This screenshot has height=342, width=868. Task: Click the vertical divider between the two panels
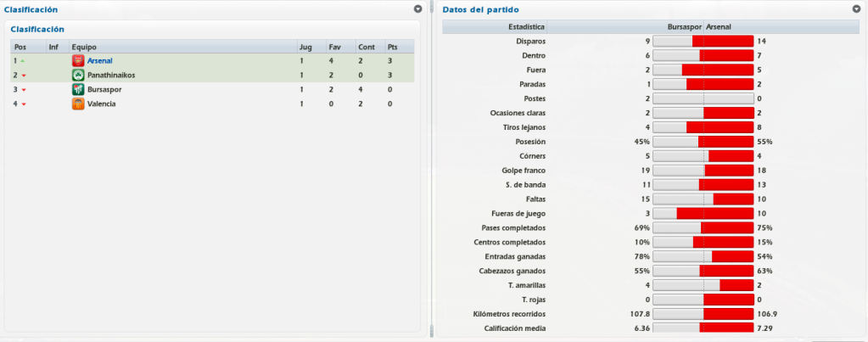click(x=432, y=169)
